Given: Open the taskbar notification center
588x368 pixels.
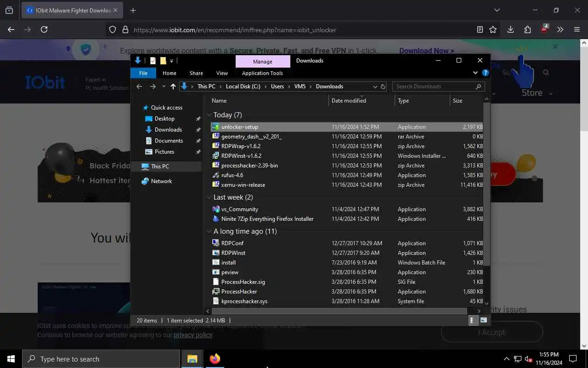Looking at the screenshot, I should (x=573, y=359).
